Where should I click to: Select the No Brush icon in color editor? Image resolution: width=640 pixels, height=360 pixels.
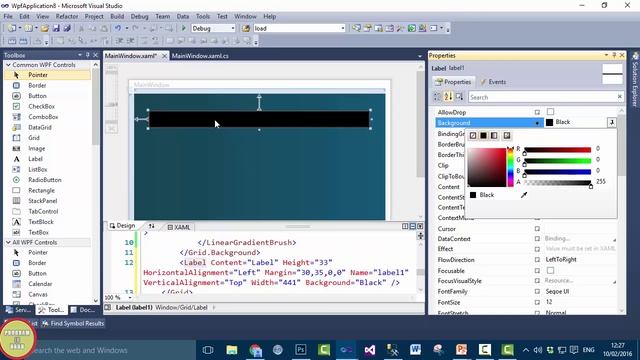(473, 136)
